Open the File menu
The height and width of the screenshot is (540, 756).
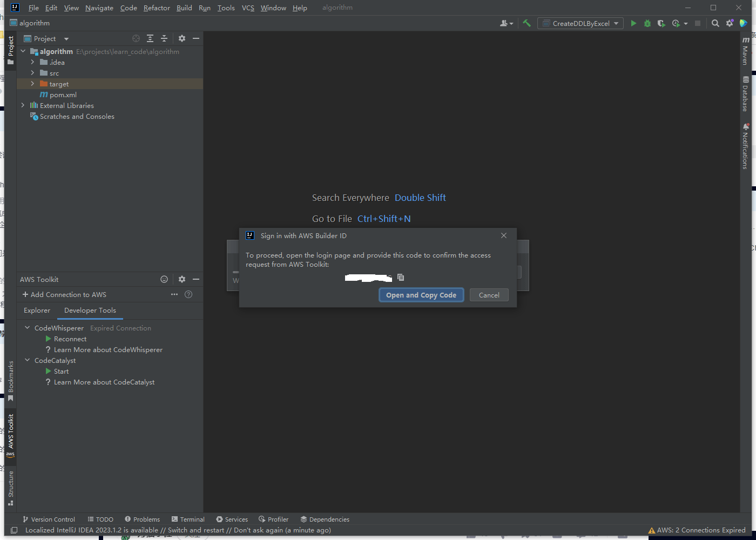(33, 8)
